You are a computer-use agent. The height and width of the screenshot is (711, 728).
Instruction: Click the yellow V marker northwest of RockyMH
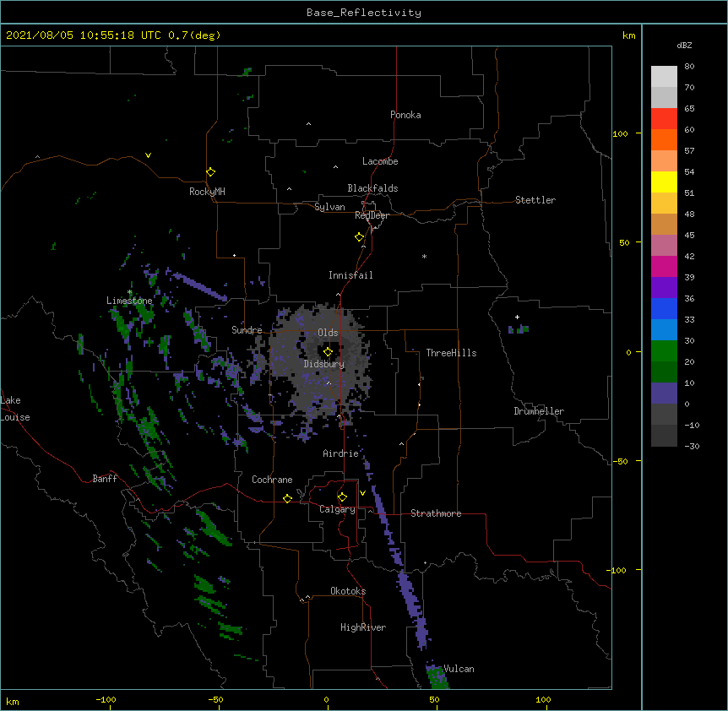148,155
